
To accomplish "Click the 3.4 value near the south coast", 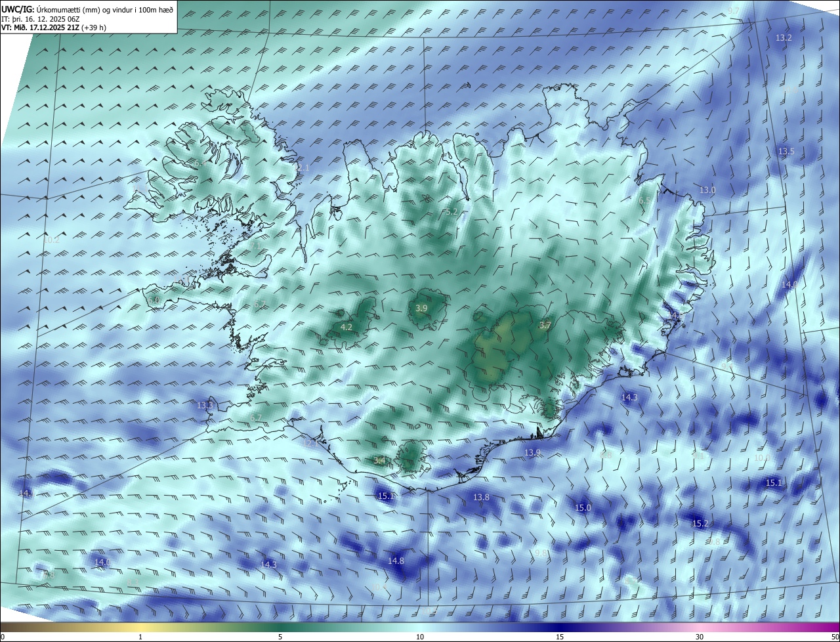I will 379,460.
